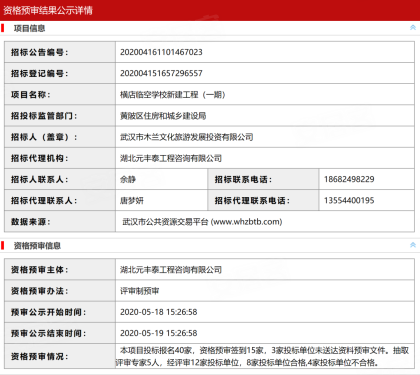Select prequalification method 评审制预审
Image resolution: width=420 pixels, height=375 pixels.
pyautogui.click(x=140, y=291)
